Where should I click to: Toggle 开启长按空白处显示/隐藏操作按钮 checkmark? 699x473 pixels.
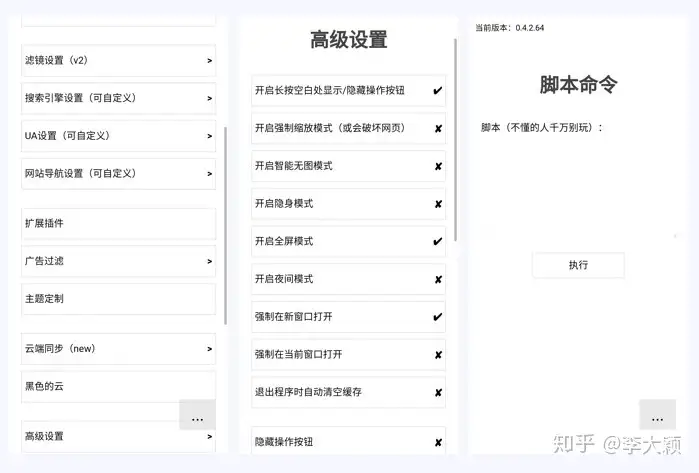click(x=438, y=90)
